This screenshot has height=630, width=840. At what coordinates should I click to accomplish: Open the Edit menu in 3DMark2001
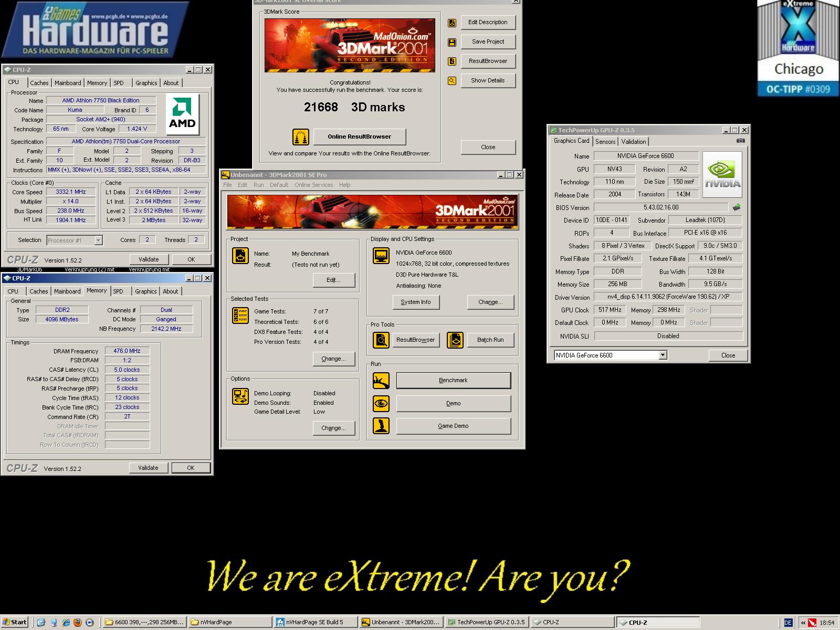243,185
